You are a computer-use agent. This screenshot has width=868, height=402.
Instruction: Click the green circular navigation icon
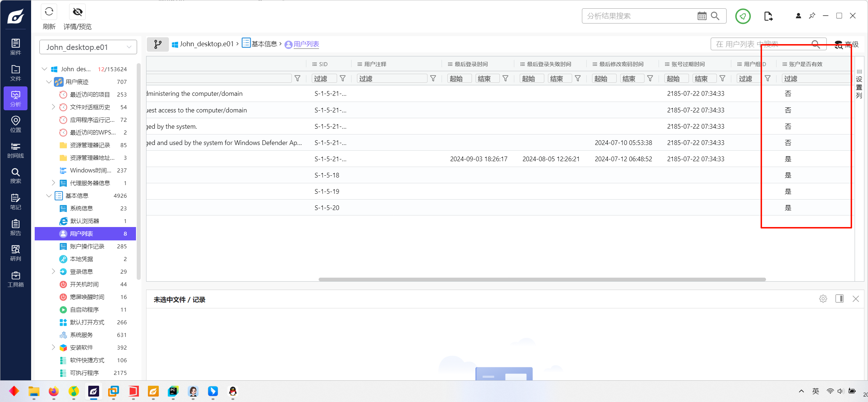coord(743,16)
